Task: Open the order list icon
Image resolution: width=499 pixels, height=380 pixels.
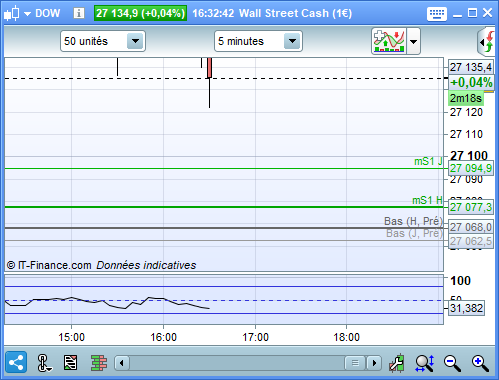Action: click(x=70, y=363)
